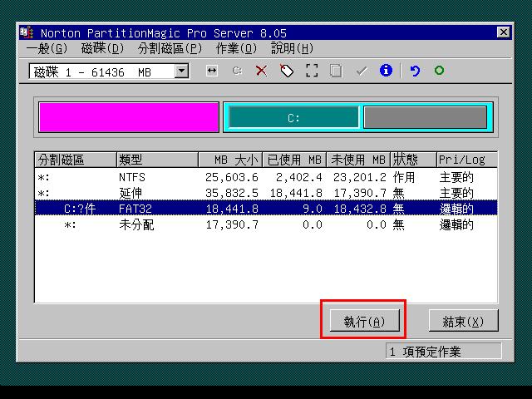Select the 未分配 unallocated row
This screenshot has width=532, height=399.
(x=266, y=224)
